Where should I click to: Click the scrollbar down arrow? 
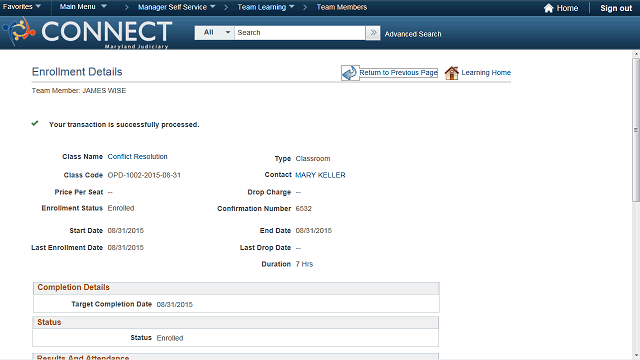[636, 356]
